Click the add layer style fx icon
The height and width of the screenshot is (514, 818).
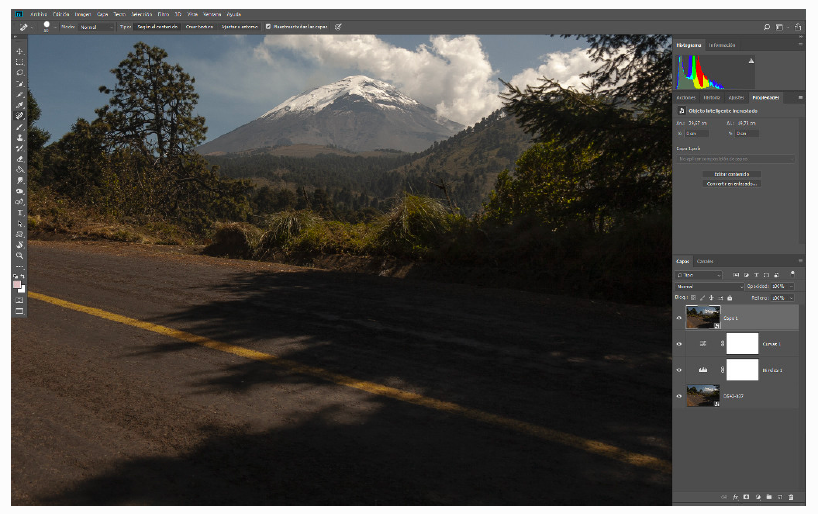tap(734, 496)
